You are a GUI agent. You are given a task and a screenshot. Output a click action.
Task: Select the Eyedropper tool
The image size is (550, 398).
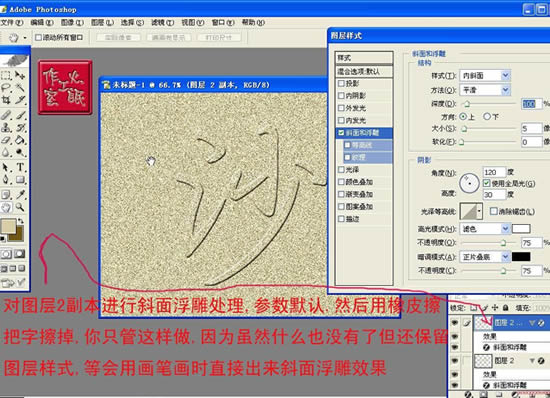click(20, 194)
